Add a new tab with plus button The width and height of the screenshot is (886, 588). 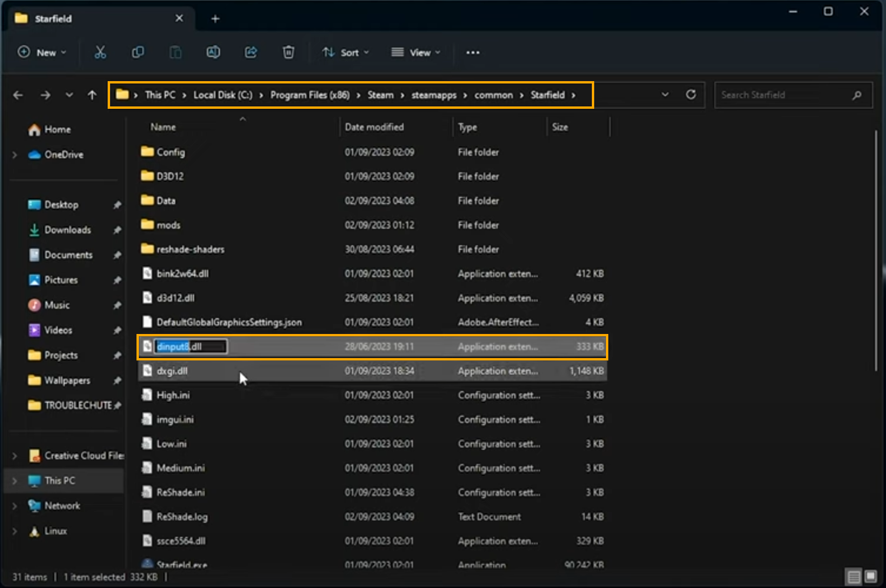click(215, 19)
